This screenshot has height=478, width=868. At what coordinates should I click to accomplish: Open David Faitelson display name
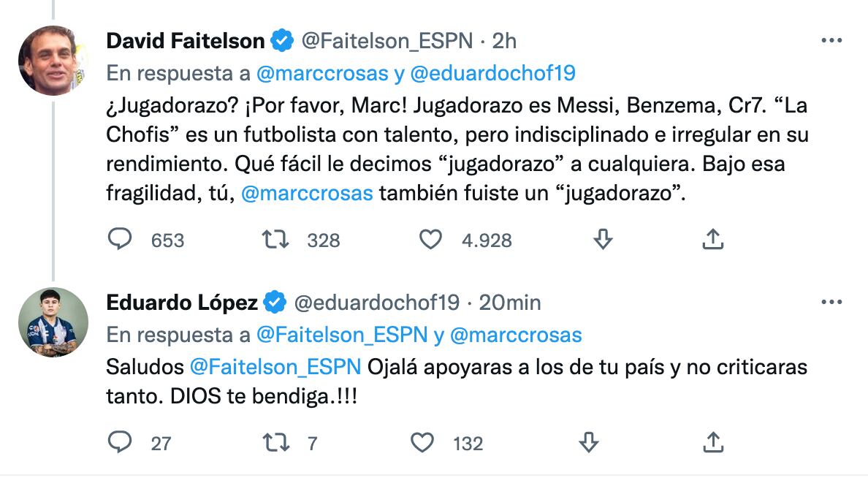[186, 41]
